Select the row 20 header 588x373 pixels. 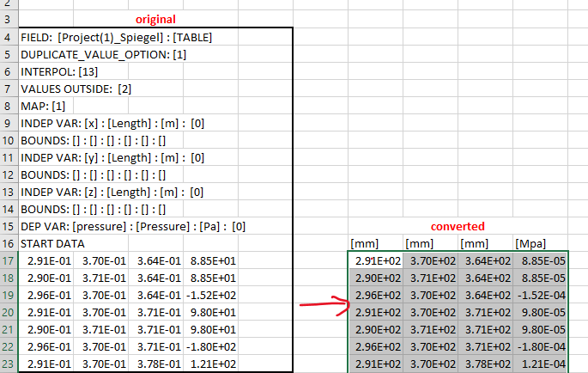[8, 312]
